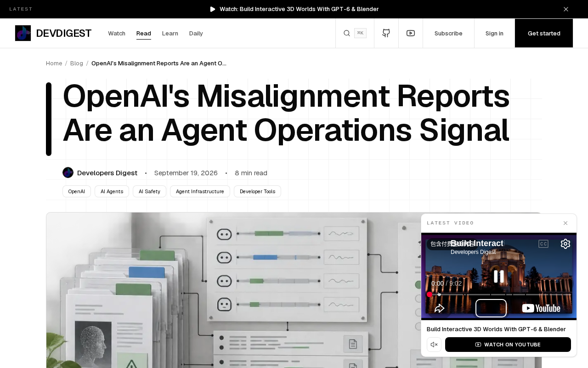The width and height of the screenshot is (588, 368).
Task: Click the Subscribe button
Action: pos(448,33)
